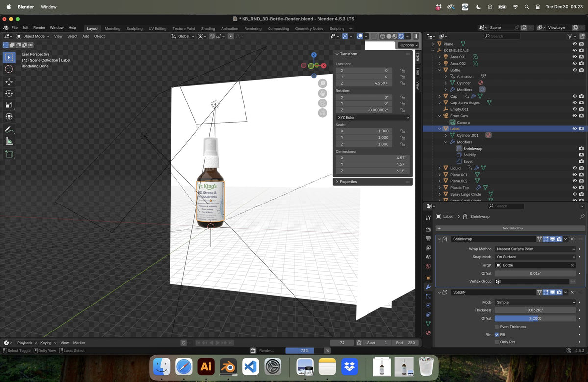
Task: Open the timeline Playback menu
Action: coord(26,343)
